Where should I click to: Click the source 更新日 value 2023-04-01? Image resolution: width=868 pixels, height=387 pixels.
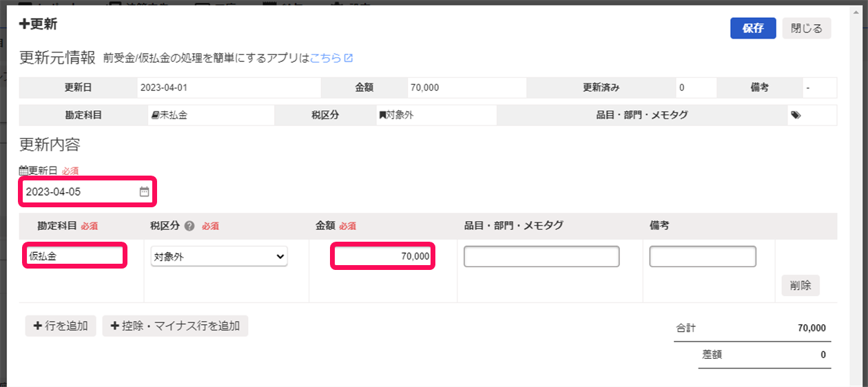[164, 87]
